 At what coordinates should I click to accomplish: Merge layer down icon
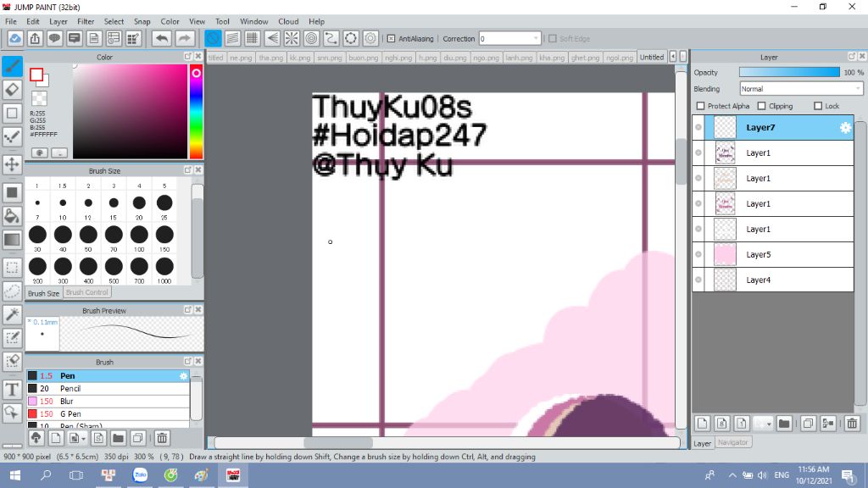click(x=828, y=424)
